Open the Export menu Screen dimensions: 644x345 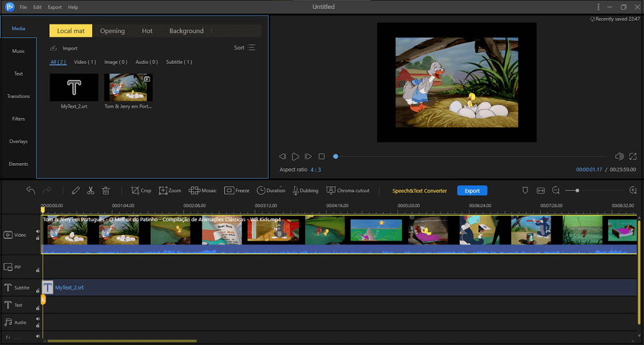click(x=55, y=7)
